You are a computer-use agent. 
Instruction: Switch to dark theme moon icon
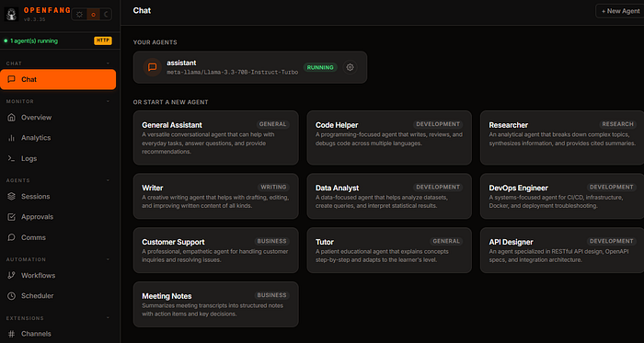pyautogui.click(x=106, y=15)
